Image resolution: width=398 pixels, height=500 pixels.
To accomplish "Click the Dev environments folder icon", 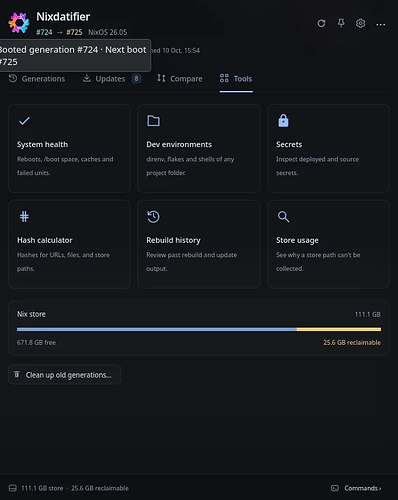I will pos(153,121).
